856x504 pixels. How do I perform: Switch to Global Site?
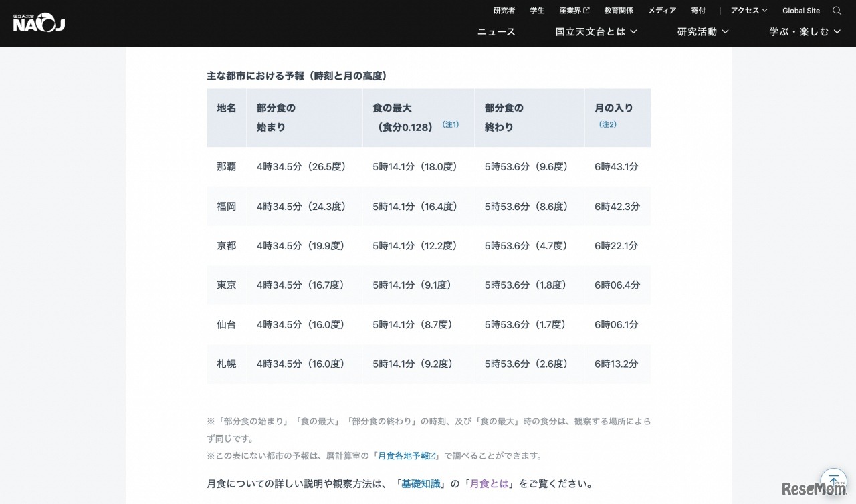(800, 11)
